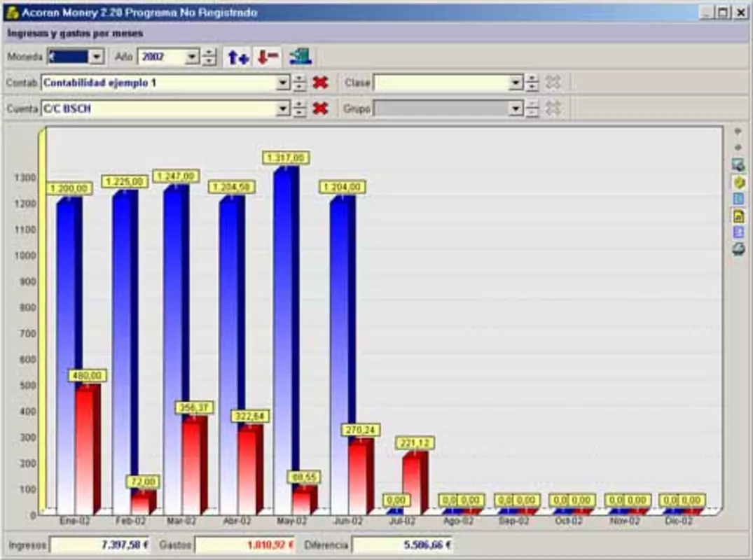Click the 356,37 expense label

point(194,408)
